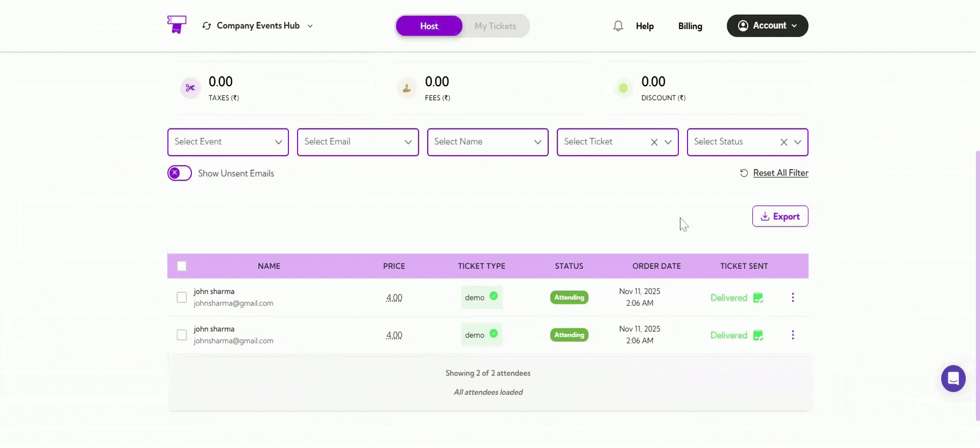Click second row Attending status badge
This screenshot has height=448, width=980.
click(x=569, y=335)
